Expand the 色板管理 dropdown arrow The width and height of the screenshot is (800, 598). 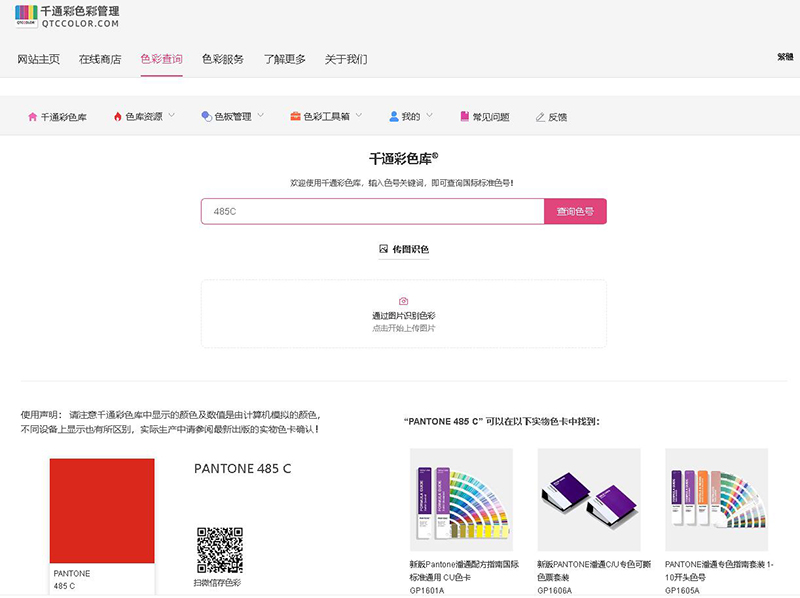click(x=261, y=116)
